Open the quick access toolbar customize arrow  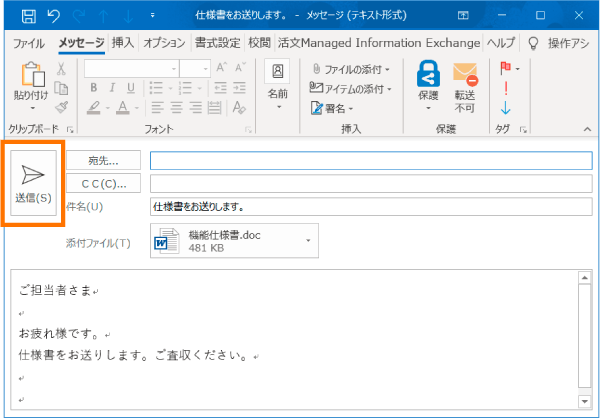tap(153, 16)
